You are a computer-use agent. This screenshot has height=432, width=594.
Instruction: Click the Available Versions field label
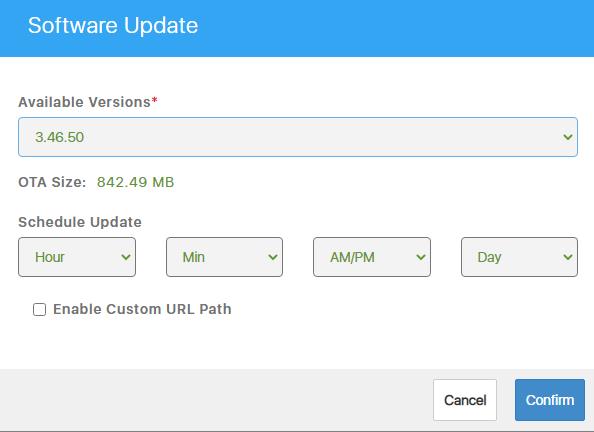tap(84, 102)
